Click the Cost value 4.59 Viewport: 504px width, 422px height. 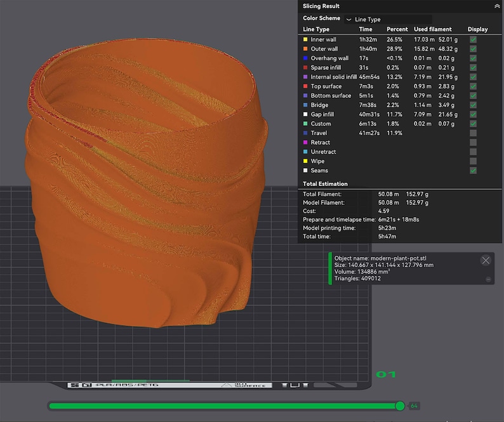(x=383, y=211)
